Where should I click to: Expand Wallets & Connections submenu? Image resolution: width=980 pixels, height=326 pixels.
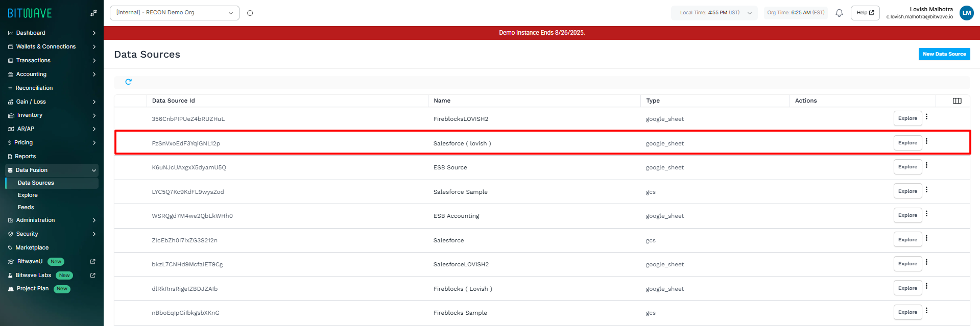tap(94, 47)
